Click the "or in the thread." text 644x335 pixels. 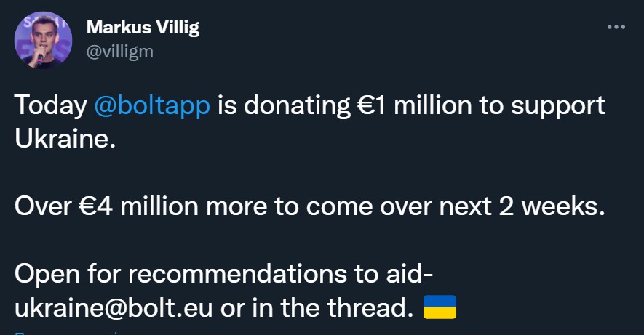pyautogui.click(x=317, y=307)
